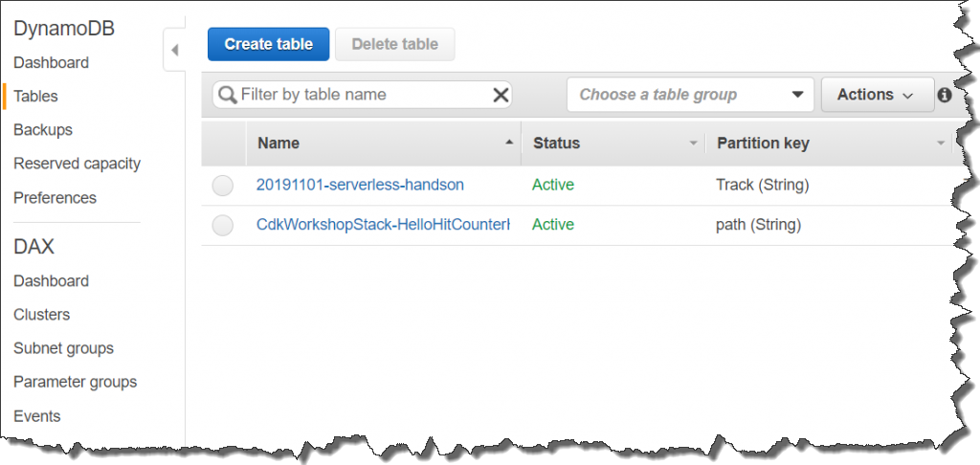Focus the Filter by table name field
Image resolution: width=980 pixels, height=465 pixels.
click(x=362, y=95)
